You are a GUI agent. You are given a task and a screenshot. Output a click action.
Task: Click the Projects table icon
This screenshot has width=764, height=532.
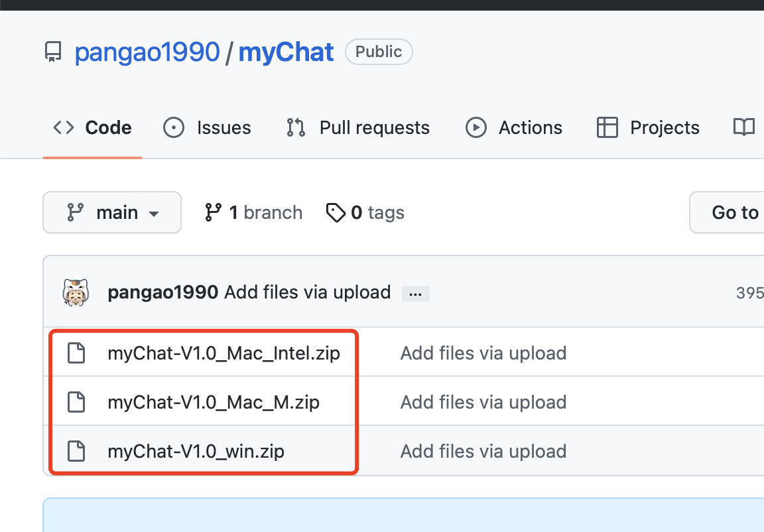point(607,127)
